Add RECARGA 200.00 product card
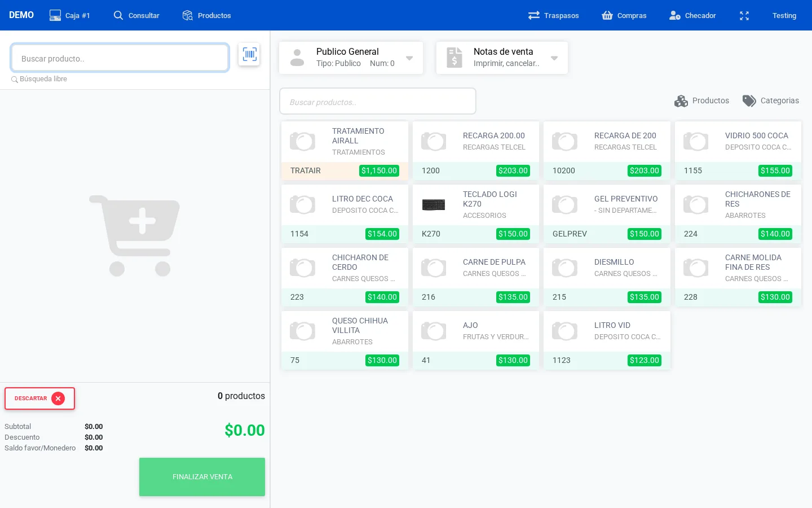The height and width of the screenshot is (508, 812). pyautogui.click(x=476, y=151)
